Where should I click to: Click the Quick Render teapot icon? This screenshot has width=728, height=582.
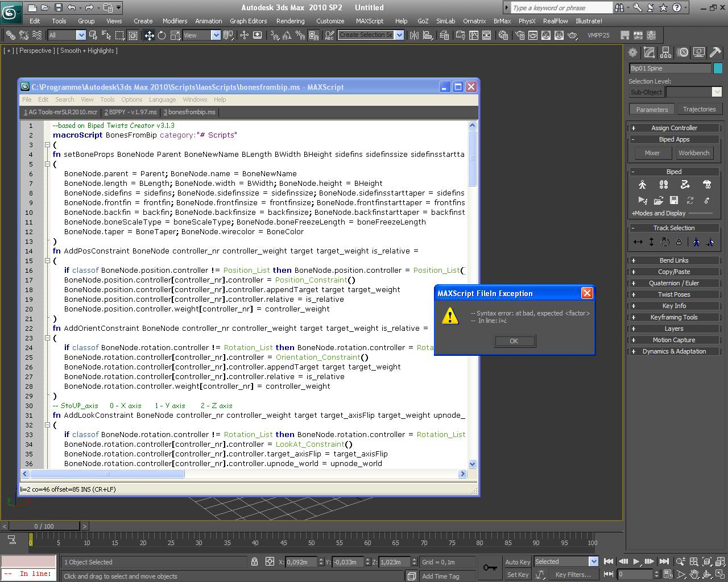tap(573, 35)
